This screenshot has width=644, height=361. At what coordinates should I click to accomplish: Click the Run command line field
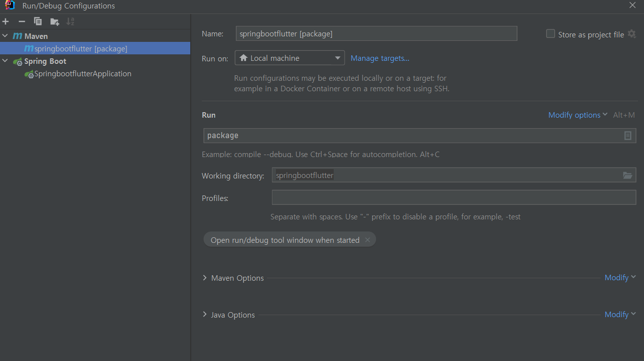[x=419, y=136]
